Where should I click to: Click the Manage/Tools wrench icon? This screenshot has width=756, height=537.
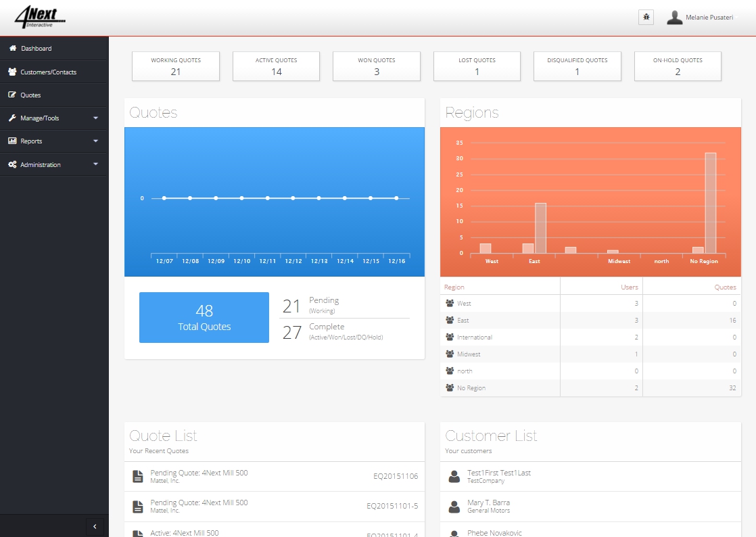tap(13, 118)
